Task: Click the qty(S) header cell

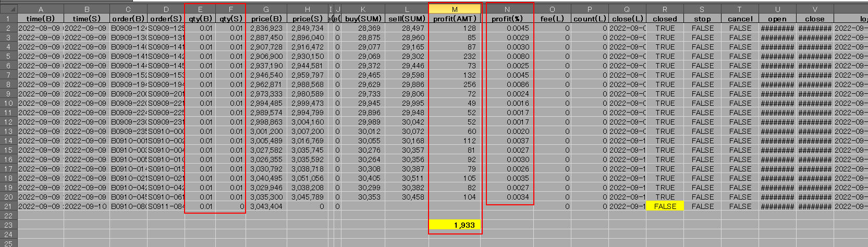Action: click(230, 19)
